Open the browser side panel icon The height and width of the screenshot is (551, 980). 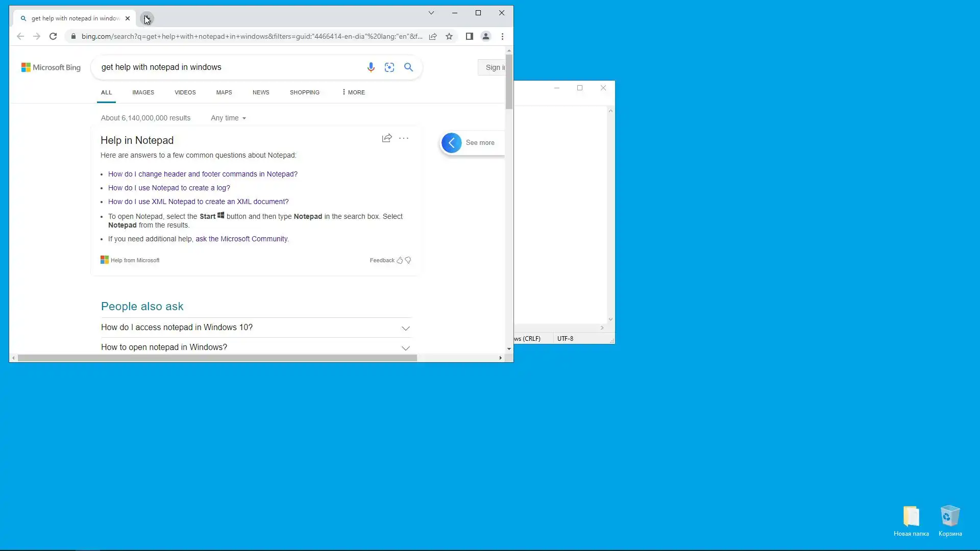point(470,36)
